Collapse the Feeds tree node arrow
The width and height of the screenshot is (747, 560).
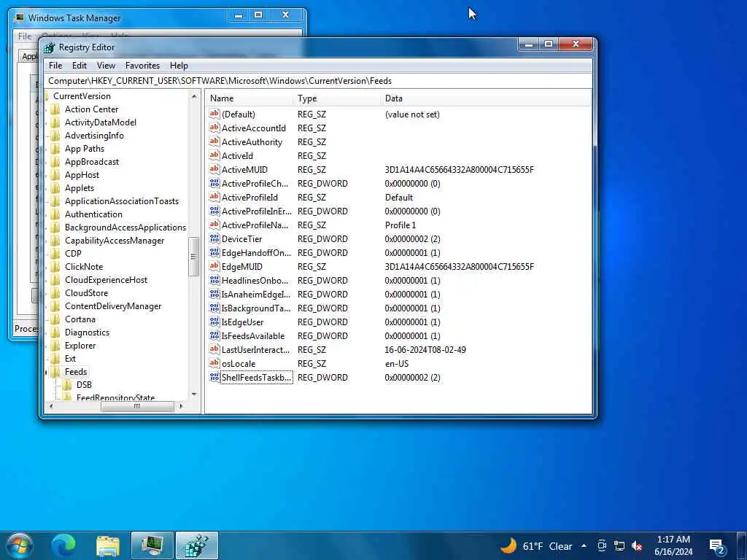tap(47, 372)
